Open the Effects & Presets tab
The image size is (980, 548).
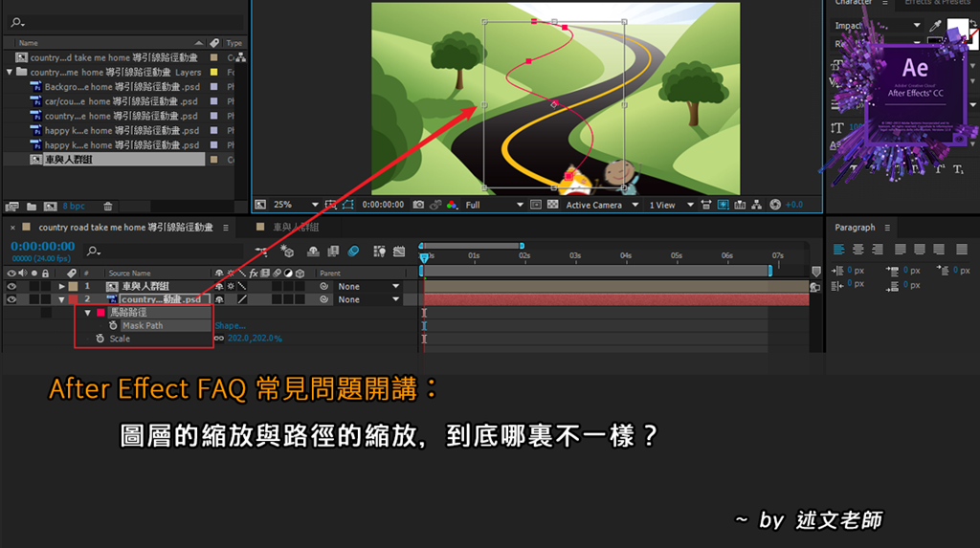937,3
